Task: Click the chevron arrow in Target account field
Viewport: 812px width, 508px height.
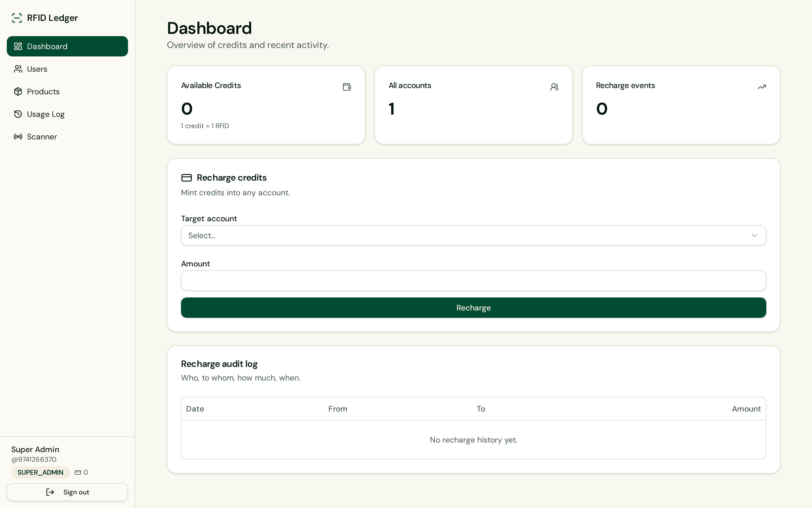Action: coord(754,236)
